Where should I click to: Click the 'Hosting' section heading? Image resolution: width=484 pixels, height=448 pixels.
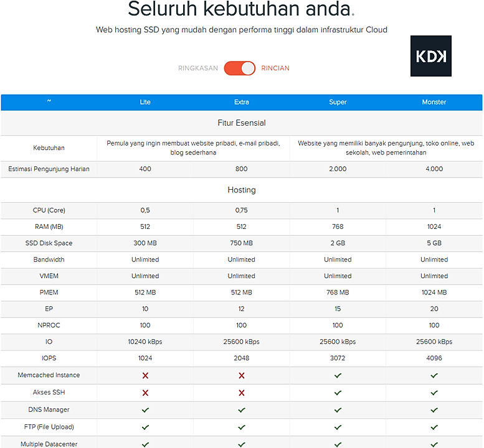click(242, 190)
